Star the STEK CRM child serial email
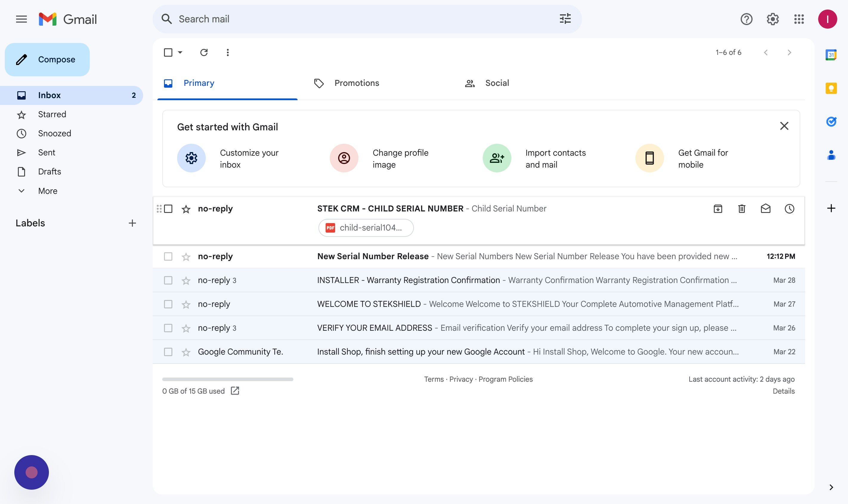Viewport: 848px width, 504px height. point(186,209)
